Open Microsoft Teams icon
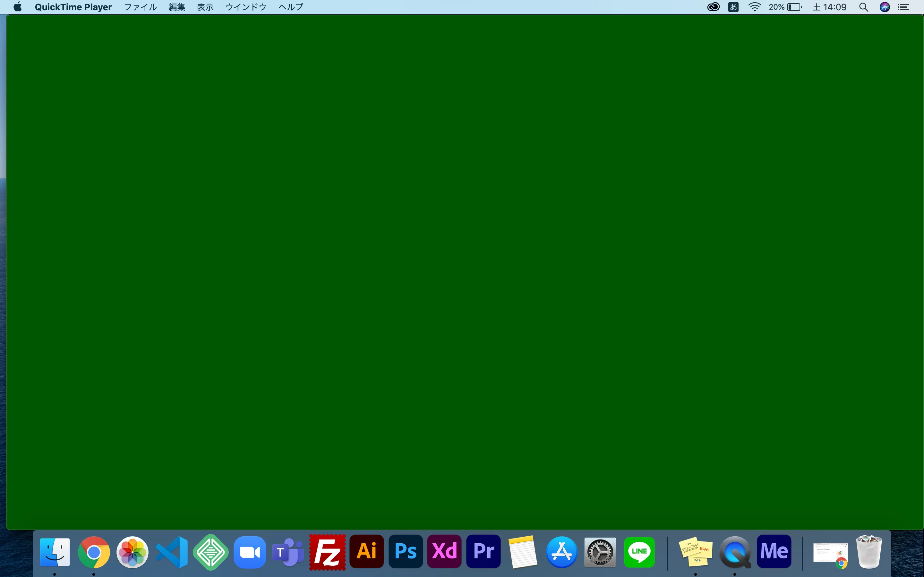This screenshot has width=924, height=577. (288, 552)
